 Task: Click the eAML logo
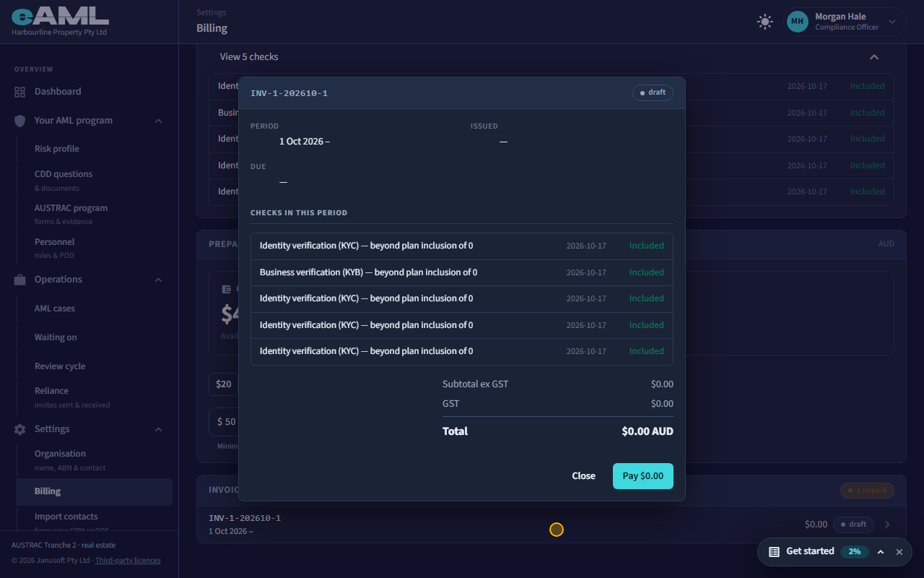[x=61, y=16]
